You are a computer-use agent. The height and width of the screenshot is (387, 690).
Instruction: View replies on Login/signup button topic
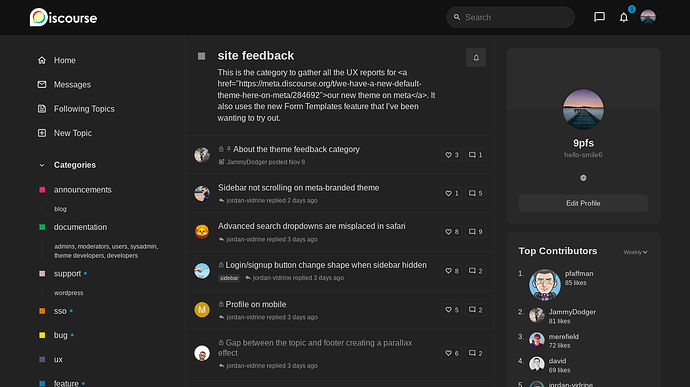[476, 271]
